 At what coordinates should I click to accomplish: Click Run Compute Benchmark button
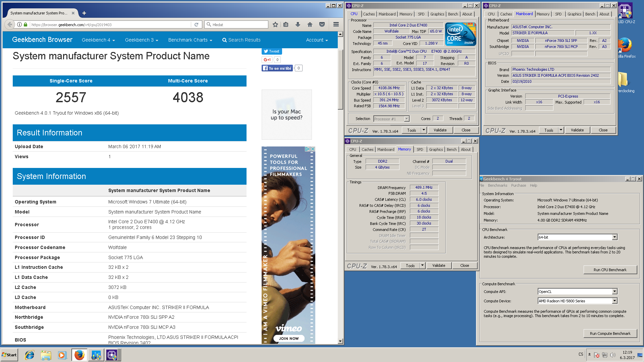click(x=610, y=334)
